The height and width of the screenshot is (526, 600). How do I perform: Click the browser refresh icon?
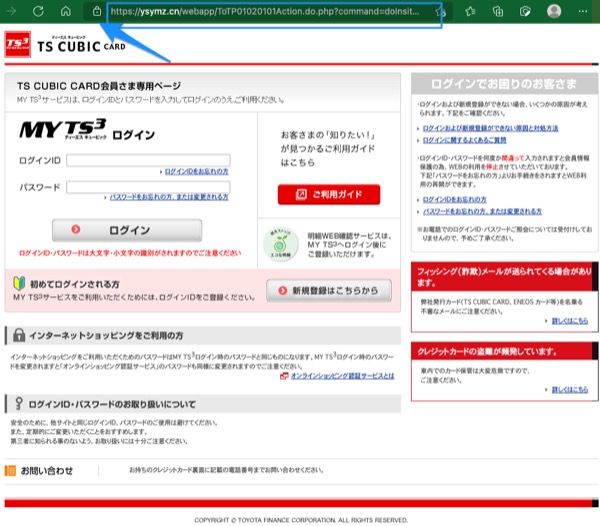[38, 11]
